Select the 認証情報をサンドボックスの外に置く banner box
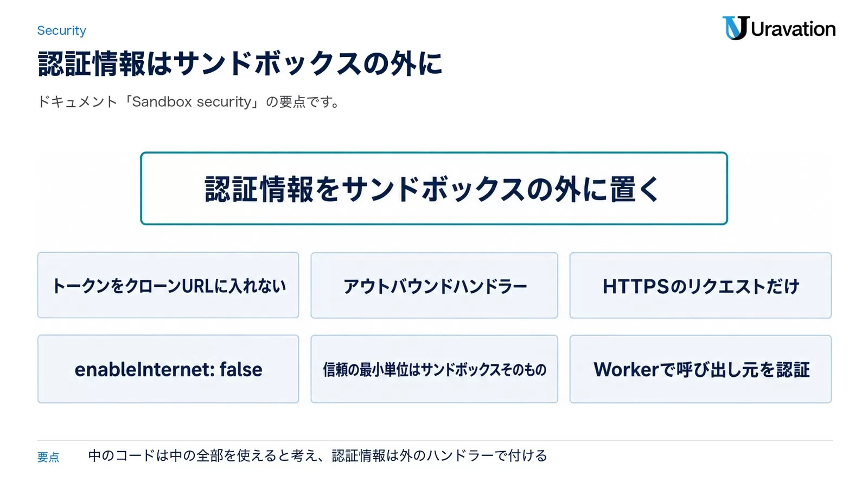The image size is (868, 488). point(434,188)
